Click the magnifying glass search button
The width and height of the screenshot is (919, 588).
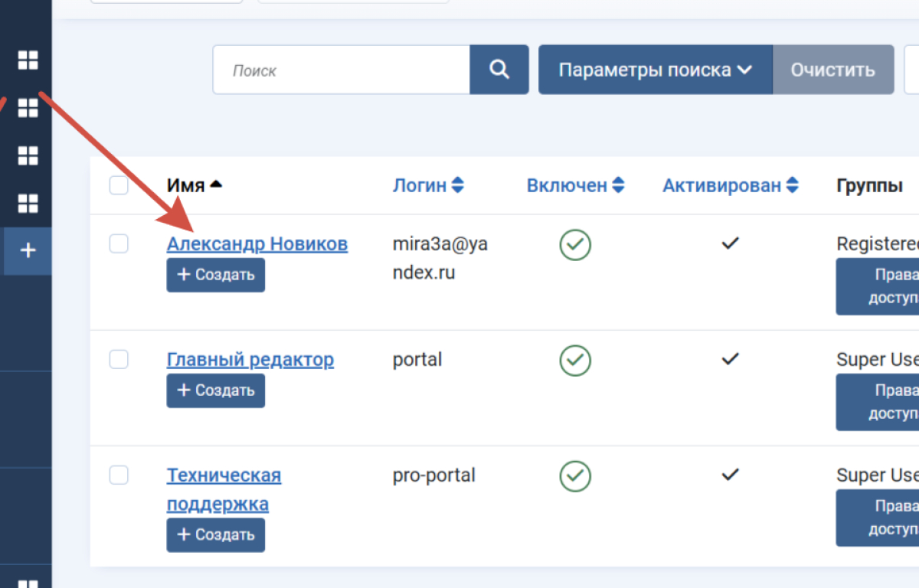pyautogui.click(x=499, y=70)
